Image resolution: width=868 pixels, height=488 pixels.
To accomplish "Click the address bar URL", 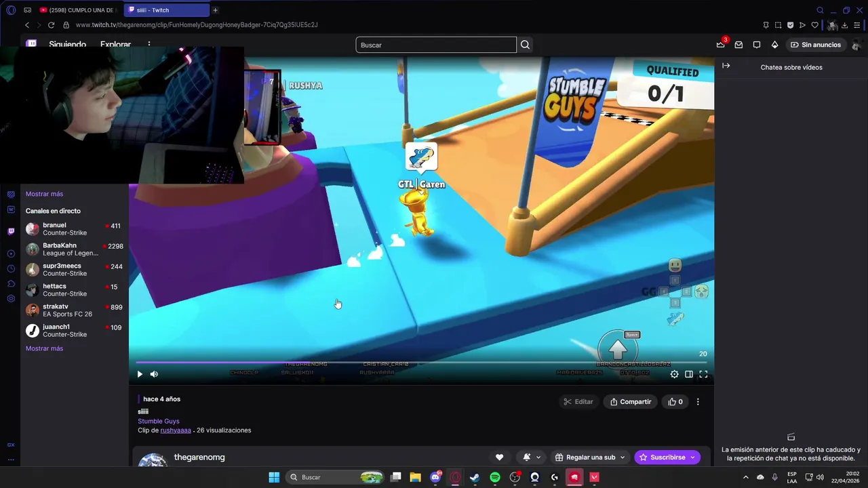I will 197,25.
